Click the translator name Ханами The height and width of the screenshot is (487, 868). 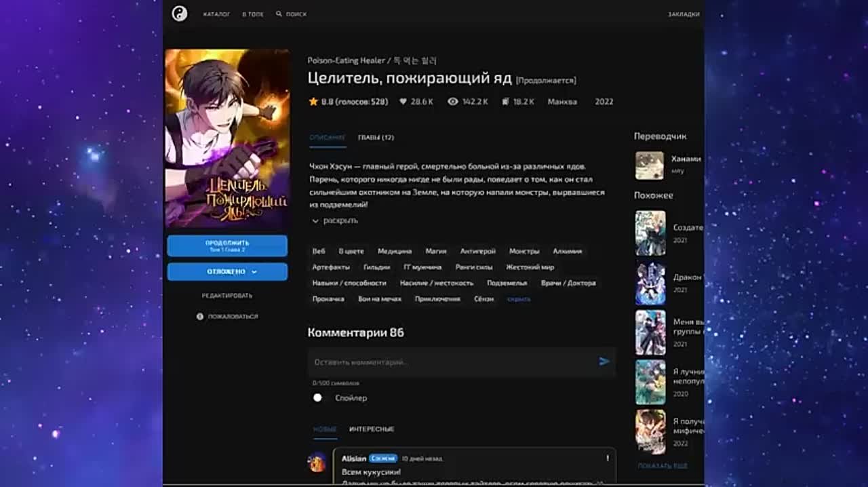[686, 159]
